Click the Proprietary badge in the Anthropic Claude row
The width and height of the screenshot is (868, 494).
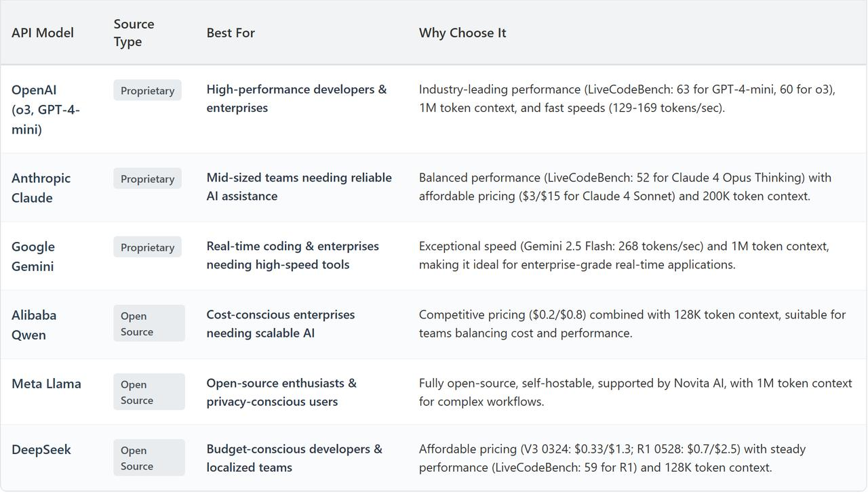[x=147, y=179]
